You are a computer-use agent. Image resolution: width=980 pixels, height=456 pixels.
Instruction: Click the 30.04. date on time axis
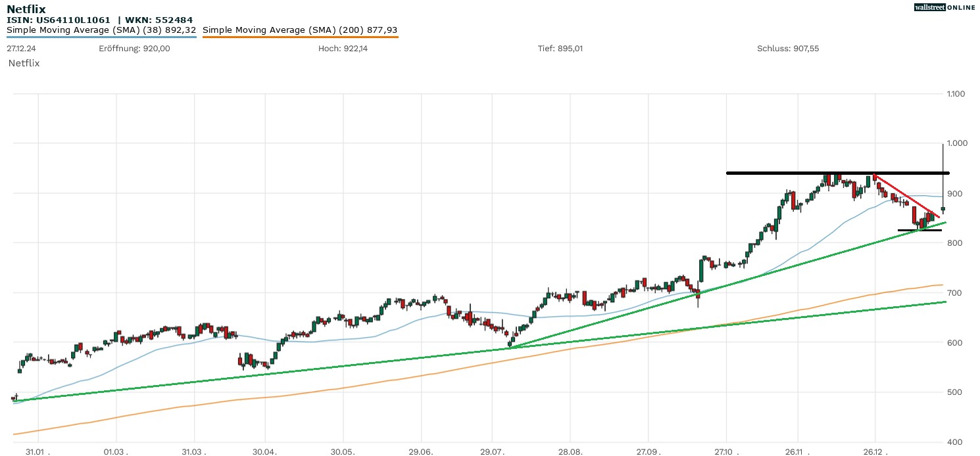coord(265,452)
